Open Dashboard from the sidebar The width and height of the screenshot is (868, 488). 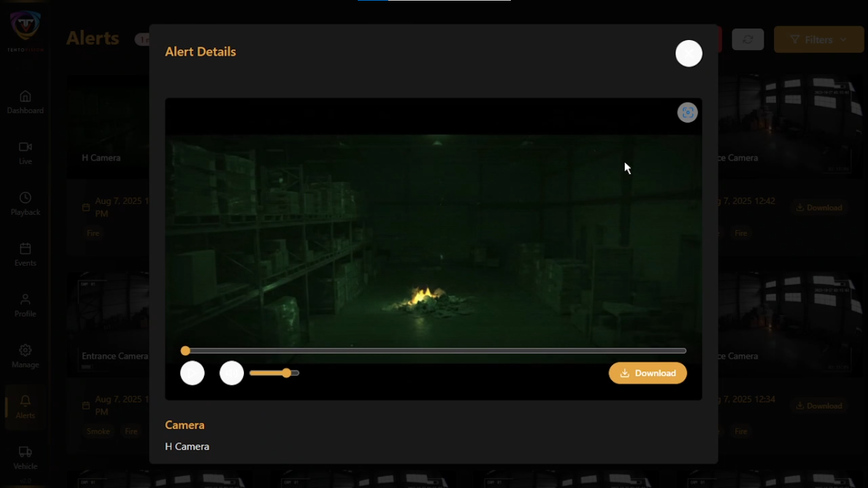click(25, 102)
